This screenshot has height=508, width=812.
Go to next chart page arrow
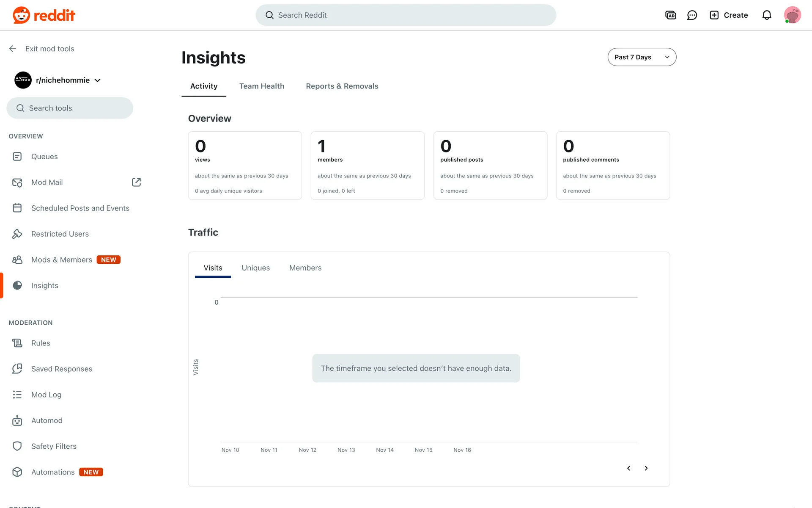click(x=646, y=468)
